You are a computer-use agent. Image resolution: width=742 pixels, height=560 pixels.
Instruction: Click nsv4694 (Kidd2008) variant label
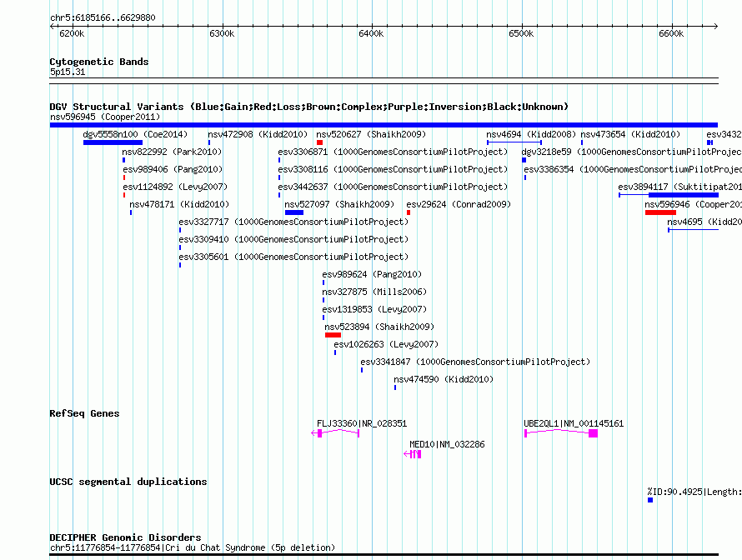point(531,134)
